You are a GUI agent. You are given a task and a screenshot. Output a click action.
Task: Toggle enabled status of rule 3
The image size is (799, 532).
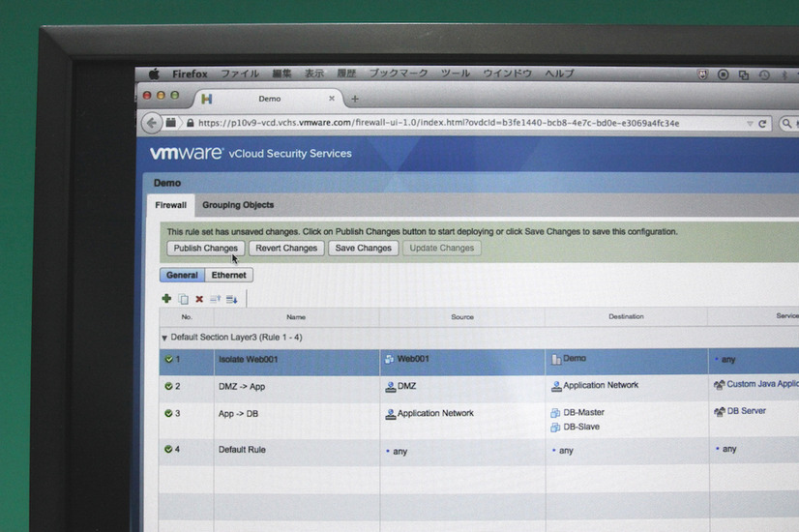click(x=168, y=413)
